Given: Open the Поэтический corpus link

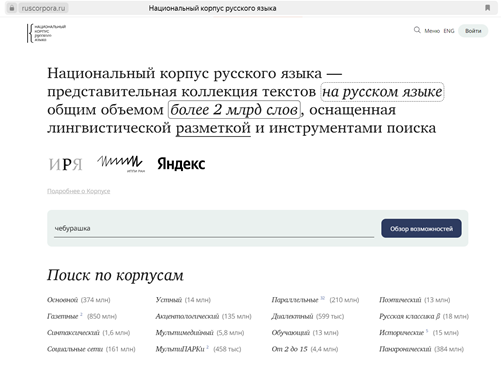Looking at the screenshot, I should tap(400, 300).
